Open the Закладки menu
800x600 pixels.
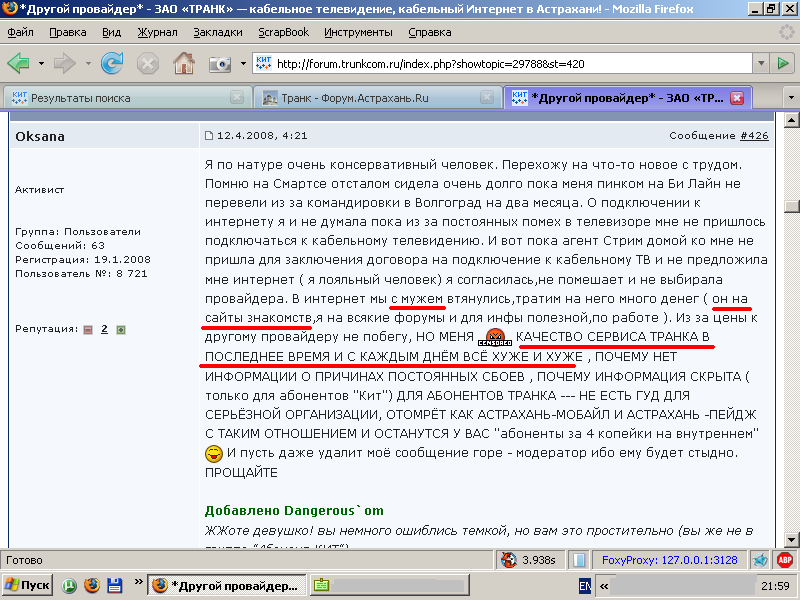tap(218, 32)
